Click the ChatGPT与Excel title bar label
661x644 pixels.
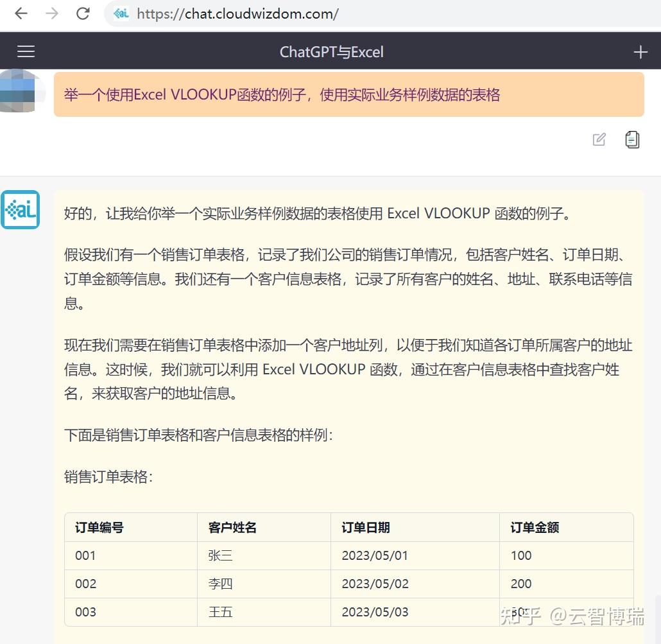click(x=332, y=51)
